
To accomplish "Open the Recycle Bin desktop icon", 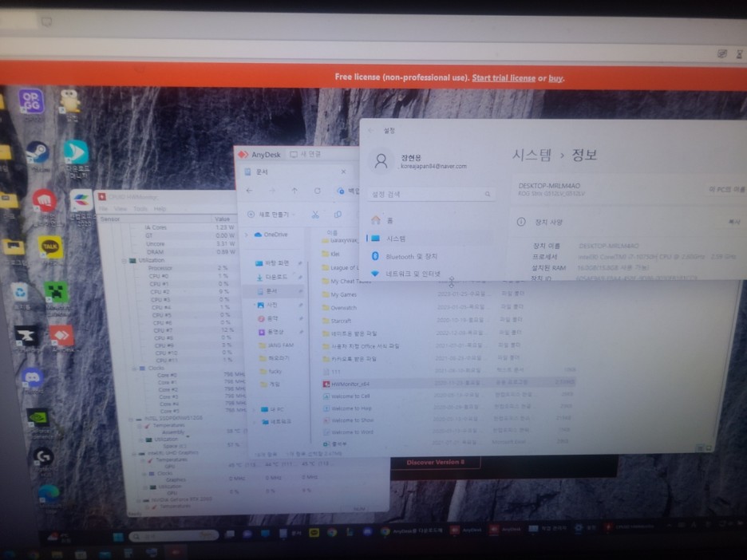I will coord(20,291).
